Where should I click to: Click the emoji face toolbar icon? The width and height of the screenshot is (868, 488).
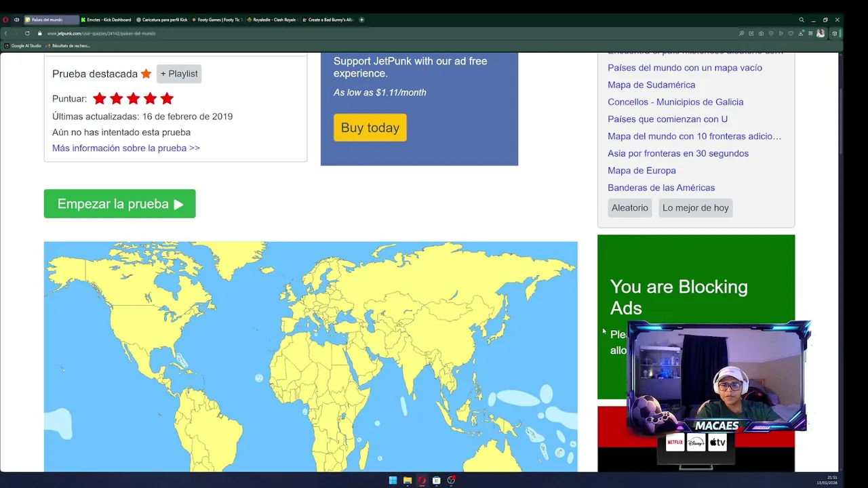[x=771, y=33]
